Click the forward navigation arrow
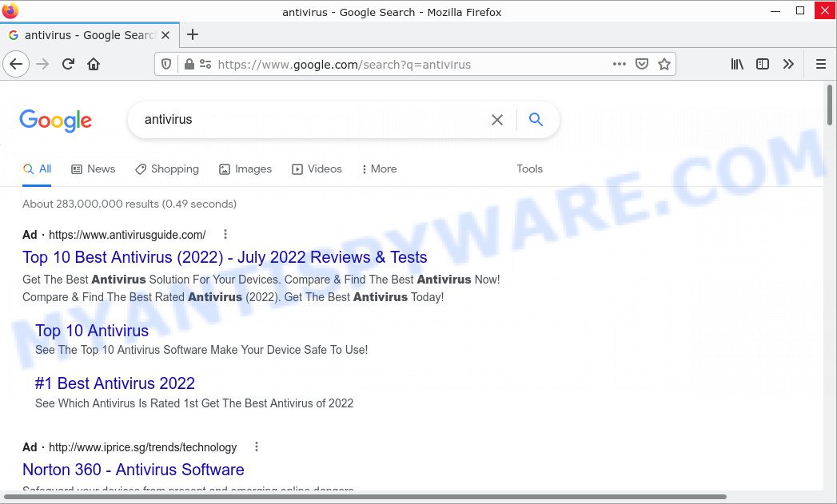Viewport: 837px width, 504px height. [42, 65]
